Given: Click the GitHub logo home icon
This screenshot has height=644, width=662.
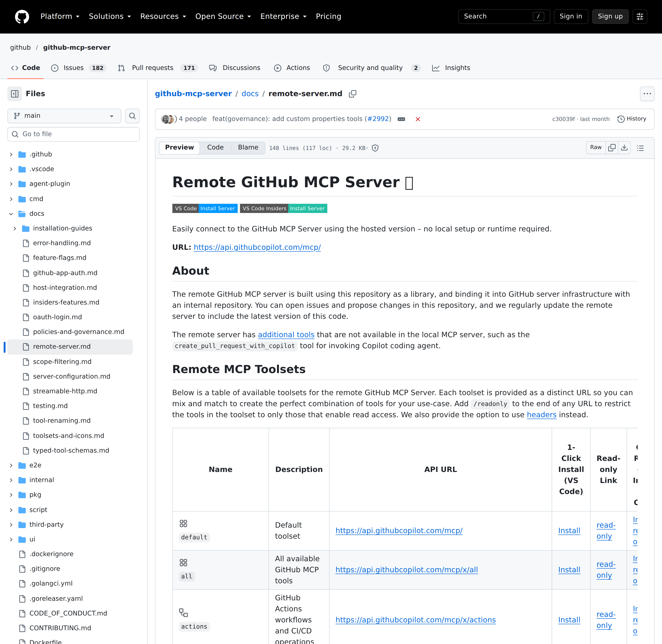Looking at the screenshot, I should [x=22, y=17].
